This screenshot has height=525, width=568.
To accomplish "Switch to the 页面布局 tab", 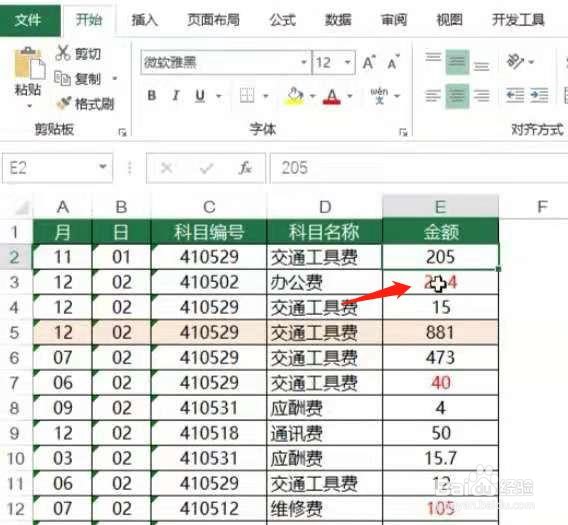I will coord(213,20).
